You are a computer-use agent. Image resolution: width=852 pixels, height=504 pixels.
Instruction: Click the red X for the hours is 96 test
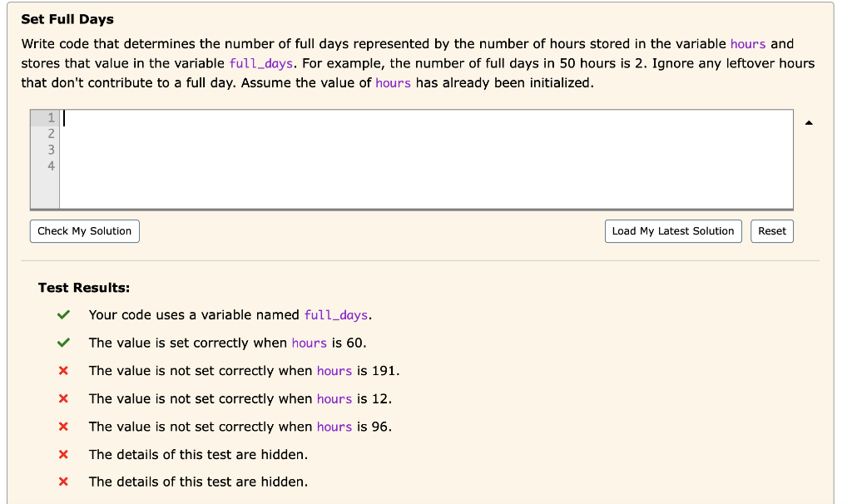(62, 426)
